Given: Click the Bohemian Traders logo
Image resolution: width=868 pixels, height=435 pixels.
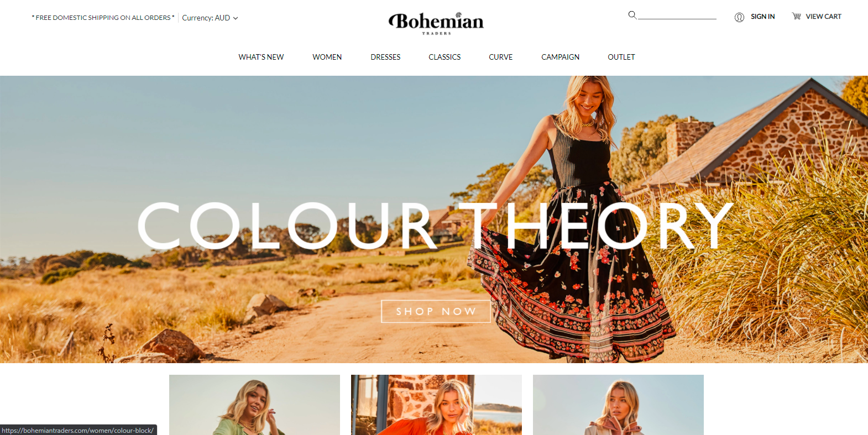Looking at the screenshot, I should tap(436, 23).
